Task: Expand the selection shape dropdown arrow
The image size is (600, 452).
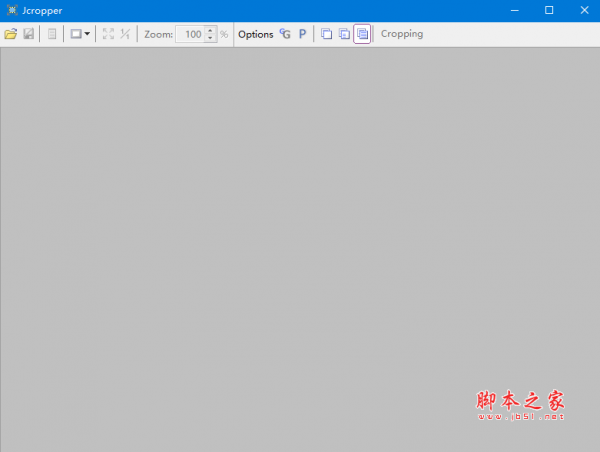Action: click(x=87, y=34)
